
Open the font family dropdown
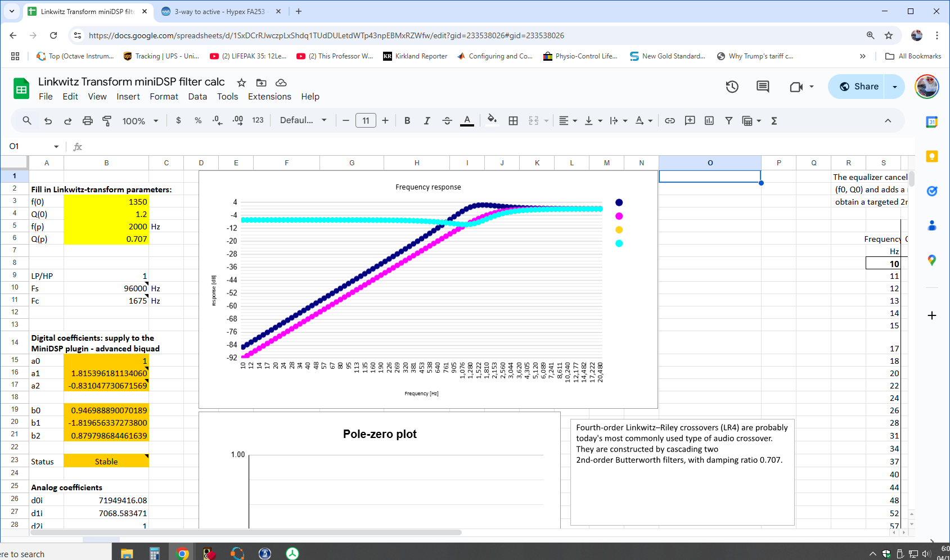click(x=303, y=120)
